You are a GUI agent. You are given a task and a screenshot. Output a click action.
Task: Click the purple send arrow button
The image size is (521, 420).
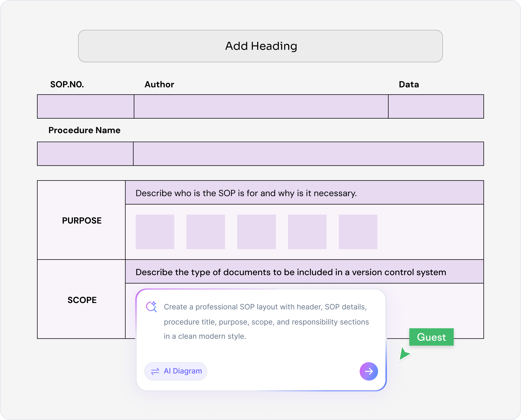tap(368, 371)
